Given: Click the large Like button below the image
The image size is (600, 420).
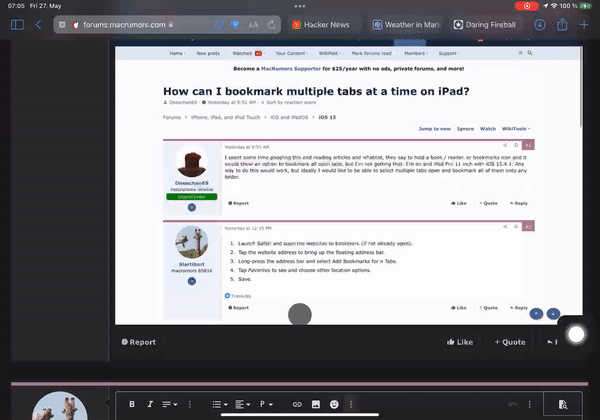Looking at the screenshot, I should (460, 342).
